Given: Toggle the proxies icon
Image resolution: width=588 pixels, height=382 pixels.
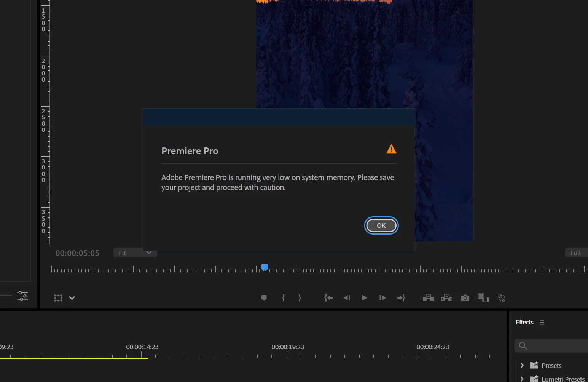Looking at the screenshot, I should tap(502, 298).
